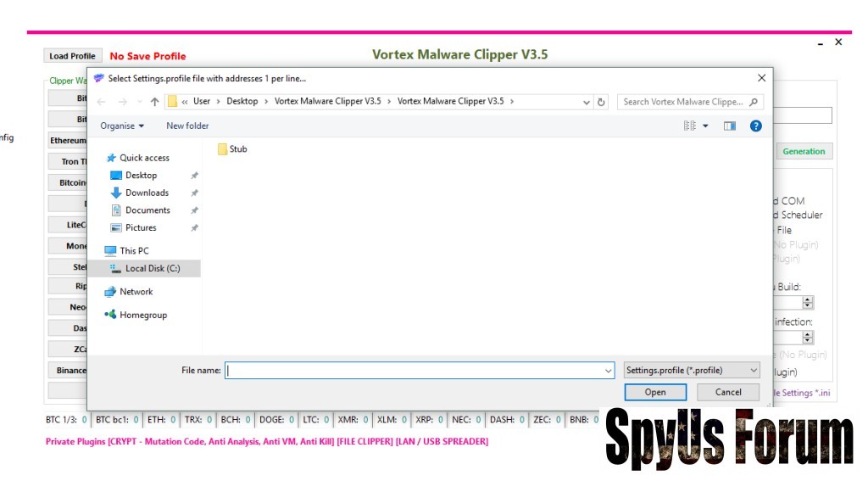Open the Settings.profile file type dropdown
This screenshot has width=868, height=481.
pos(692,371)
